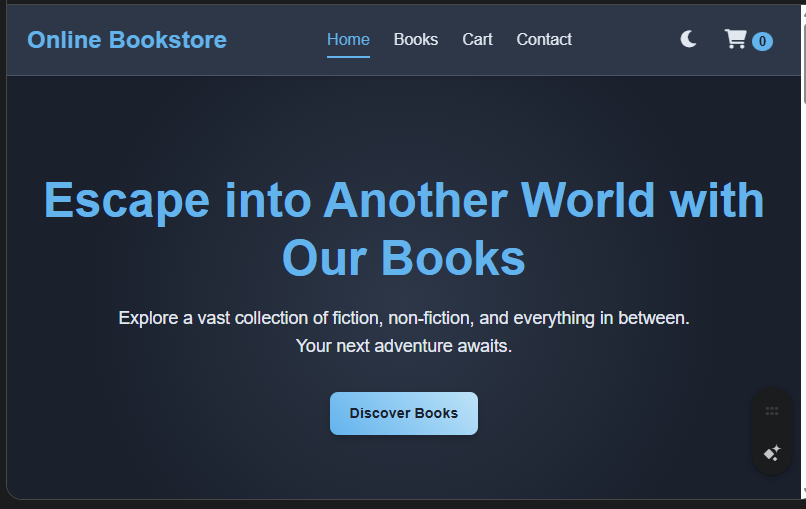Click the Online Bookstore logo
Image resolution: width=806 pixels, height=509 pixels.
(x=127, y=40)
